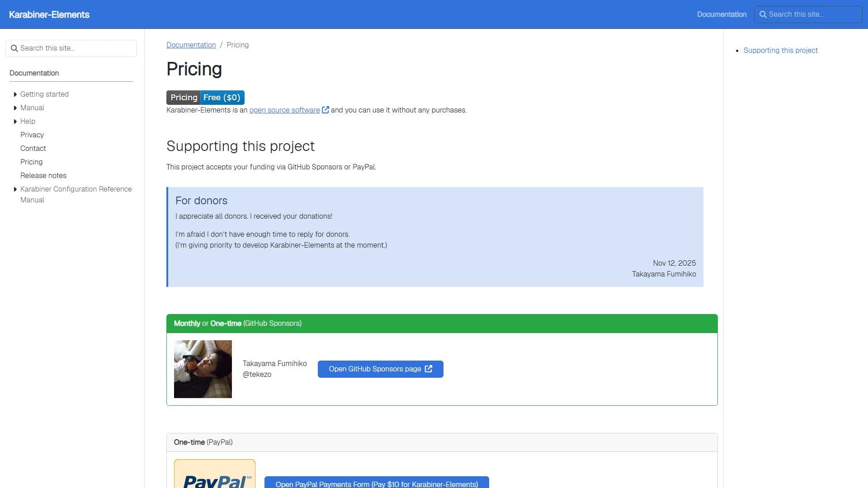This screenshot has width=868, height=488.
Task: Click the sidebar Documentation heading
Action: tap(34, 73)
